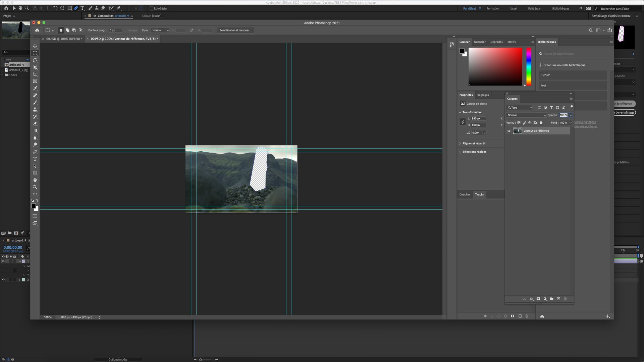644x362 pixels.
Task: Click the Sélectionner et masquer button
Action: coord(235,30)
